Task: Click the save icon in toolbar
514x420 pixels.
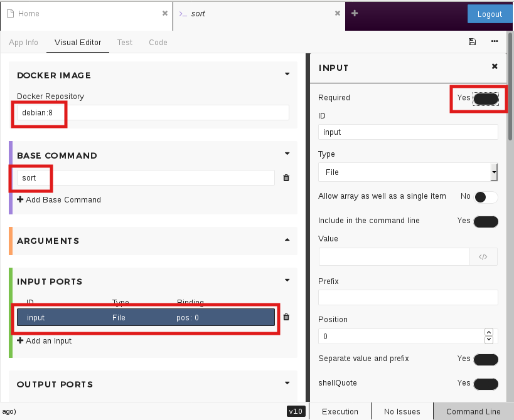Action: click(472, 42)
